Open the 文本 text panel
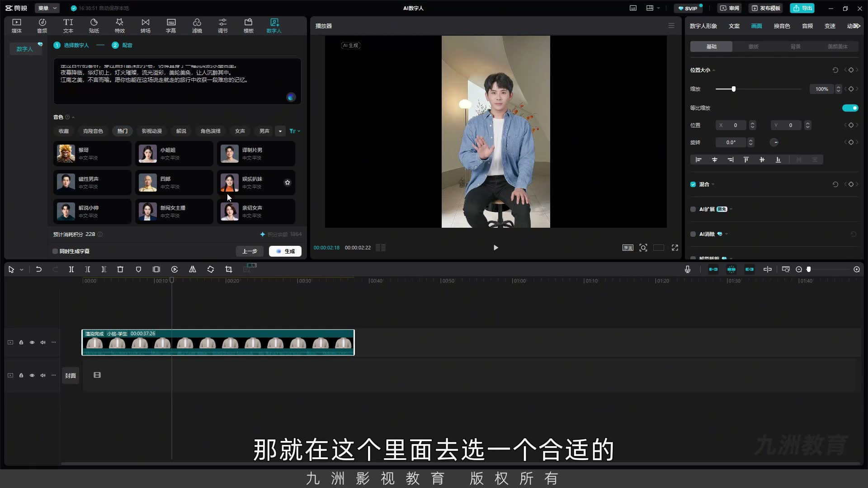868x488 pixels. click(68, 26)
